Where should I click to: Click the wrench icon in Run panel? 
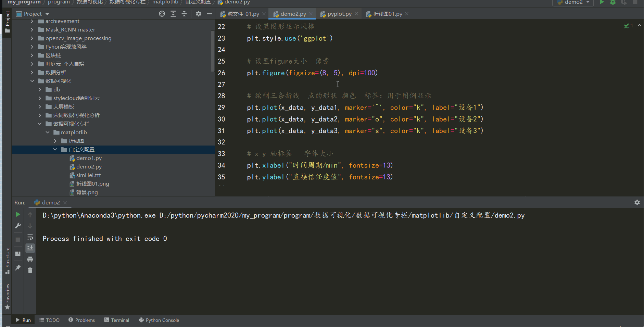click(18, 226)
